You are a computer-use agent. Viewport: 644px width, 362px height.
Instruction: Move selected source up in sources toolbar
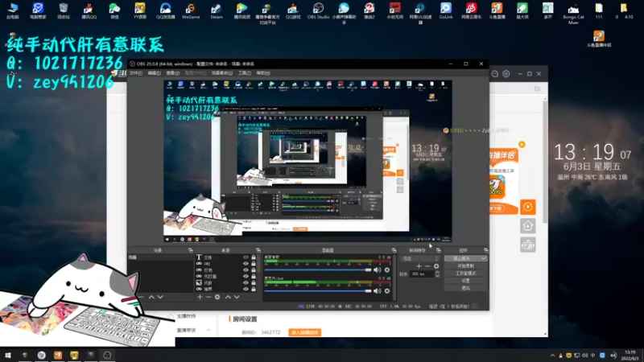228,297
